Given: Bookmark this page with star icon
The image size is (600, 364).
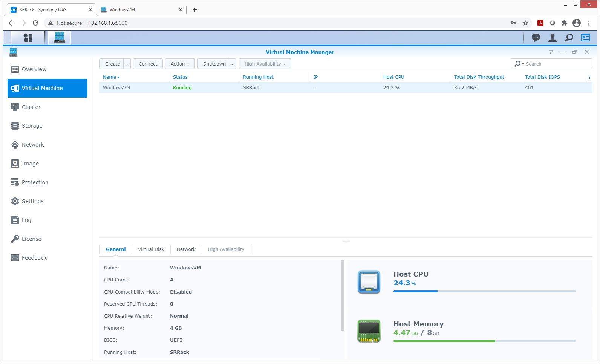Looking at the screenshot, I should pos(525,23).
